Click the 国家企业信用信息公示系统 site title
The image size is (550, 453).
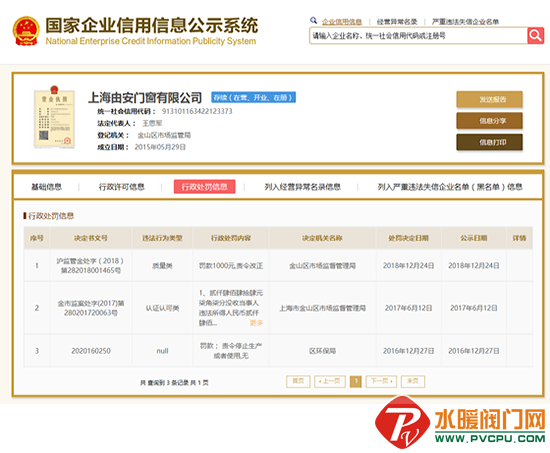tap(152, 25)
